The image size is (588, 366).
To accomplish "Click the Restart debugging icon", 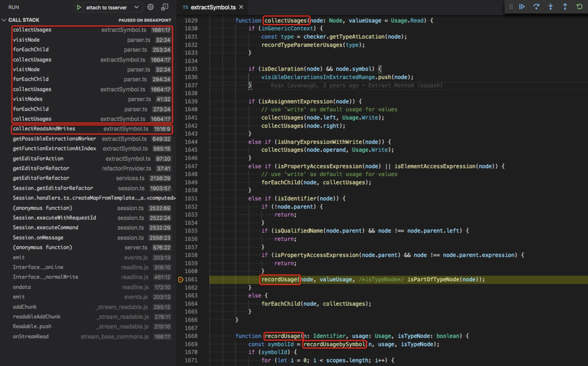I will tap(579, 6).
